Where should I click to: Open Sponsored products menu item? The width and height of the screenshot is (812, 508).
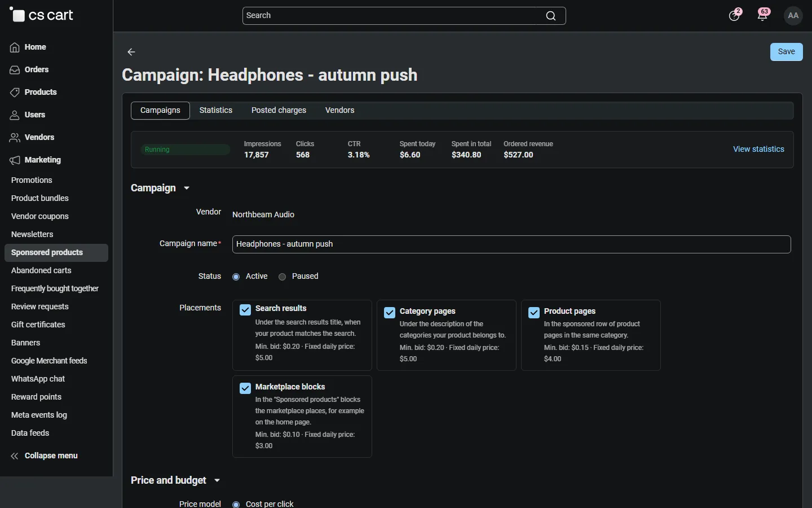click(56, 253)
